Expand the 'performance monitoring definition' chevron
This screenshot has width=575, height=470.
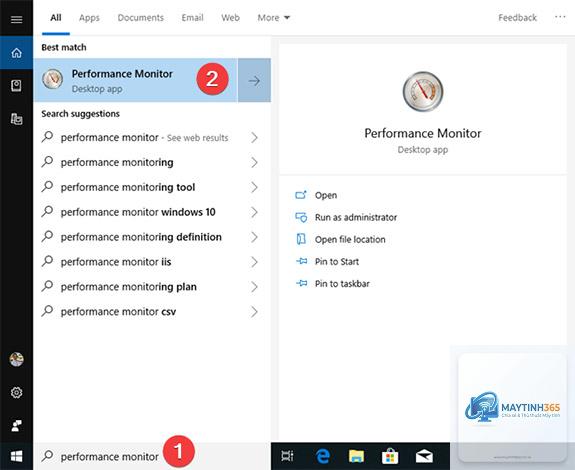254,237
